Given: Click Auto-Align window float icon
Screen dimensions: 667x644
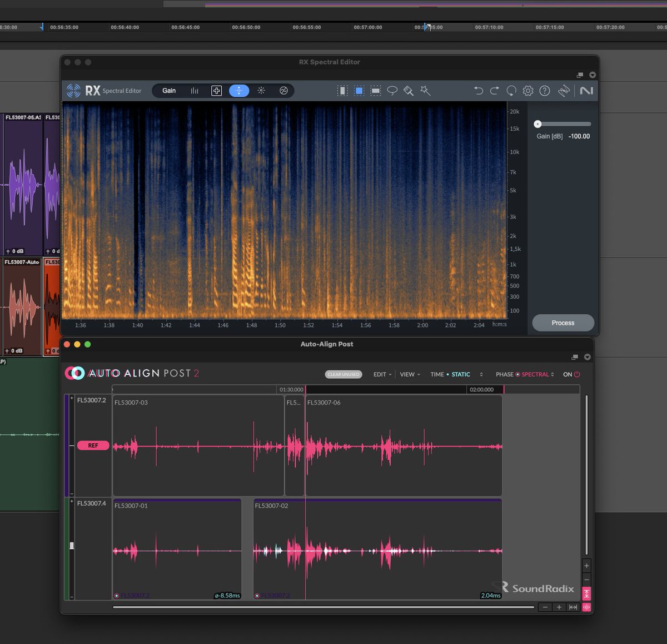Looking at the screenshot, I should (575, 357).
